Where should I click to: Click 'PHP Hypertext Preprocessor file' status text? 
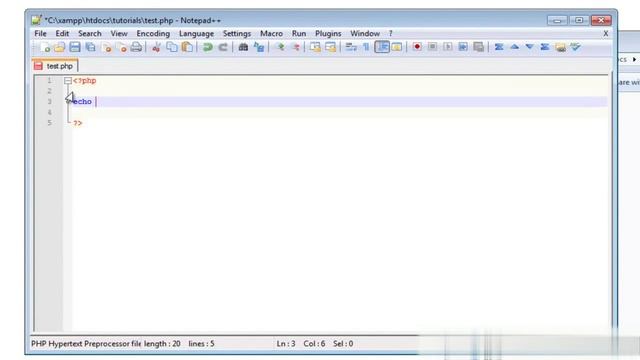(x=86, y=344)
